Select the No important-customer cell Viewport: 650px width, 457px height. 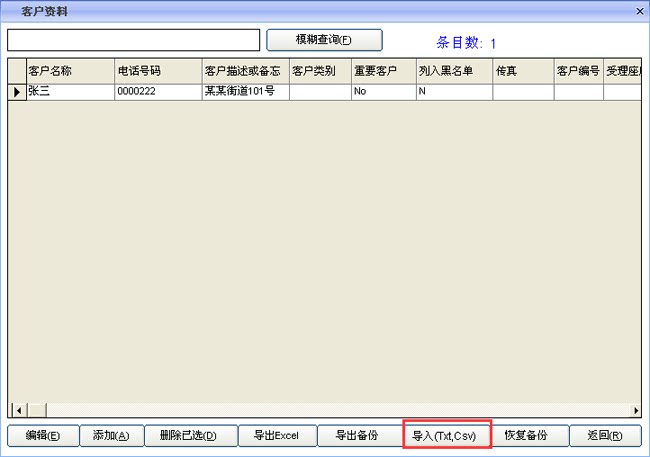(x=384, y=92)
